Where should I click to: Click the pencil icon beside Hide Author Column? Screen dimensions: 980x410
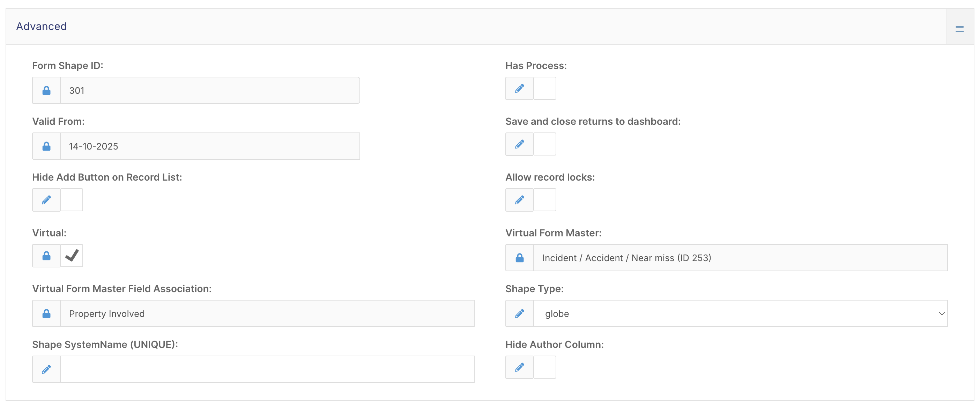tap(520, 367)
